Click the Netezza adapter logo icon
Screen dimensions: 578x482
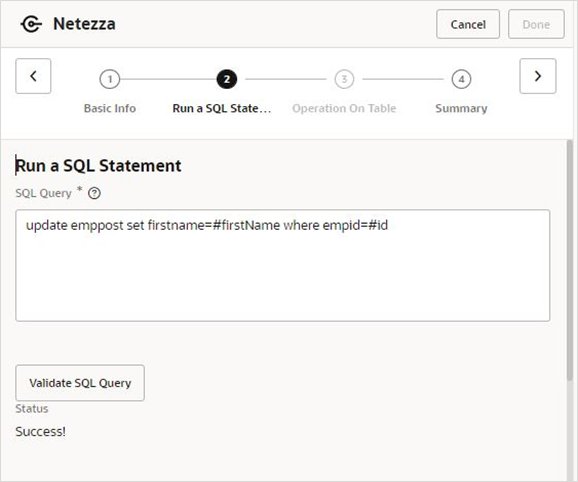coord(31,24)
